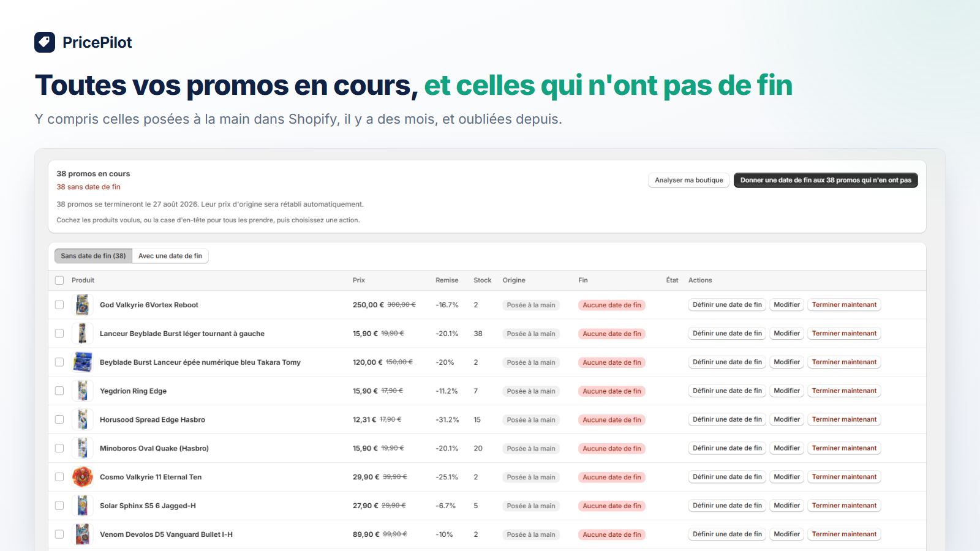Click Posée à la main badge for Cosmo Valkyrie
Image resolution: width=980 pixels, height=551 pixels.
531,478
